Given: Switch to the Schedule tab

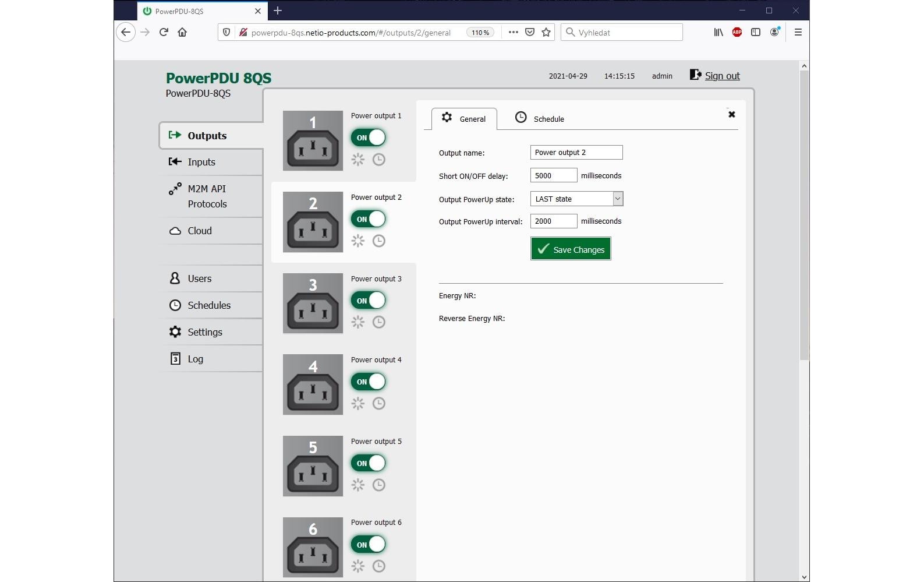Looking at the screenshot, I should point(540,118).
